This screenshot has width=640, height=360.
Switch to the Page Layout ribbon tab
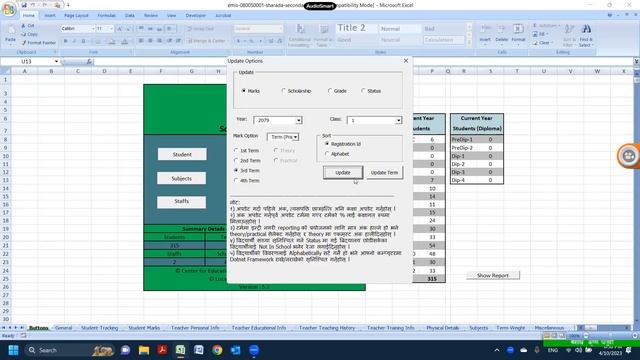76,16
